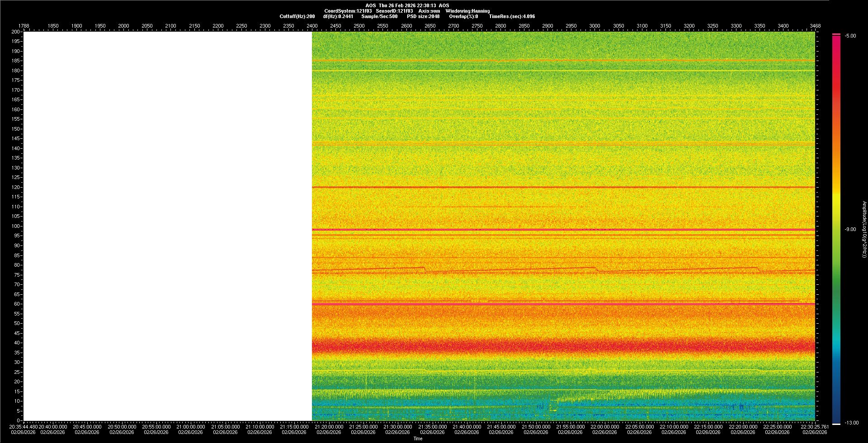Click the PSD size:2048 parameter text
Viewport: 868px width, 443px height.
pyautogui.click(x=423, y=16)
